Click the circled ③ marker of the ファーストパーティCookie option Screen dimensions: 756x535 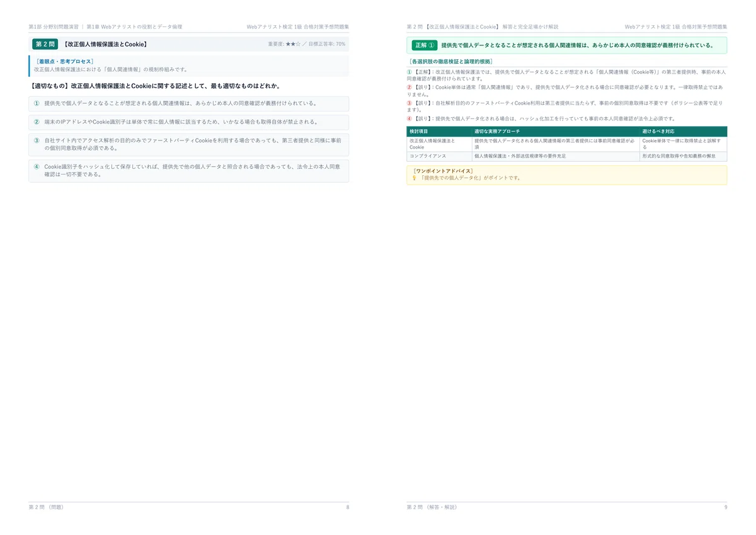37,141
